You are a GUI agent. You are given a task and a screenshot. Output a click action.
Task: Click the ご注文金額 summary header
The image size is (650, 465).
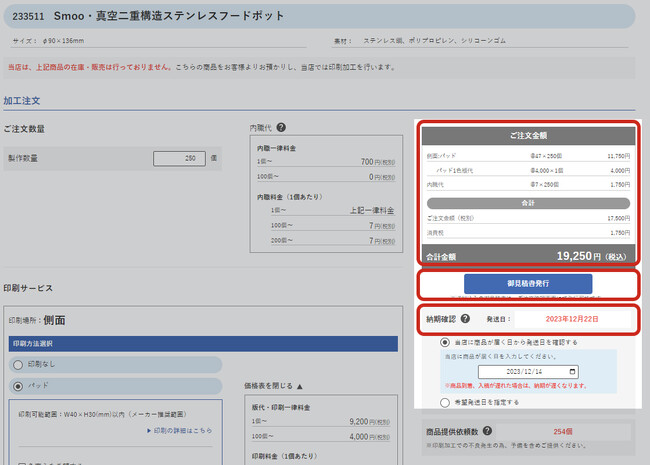(528, 135)
